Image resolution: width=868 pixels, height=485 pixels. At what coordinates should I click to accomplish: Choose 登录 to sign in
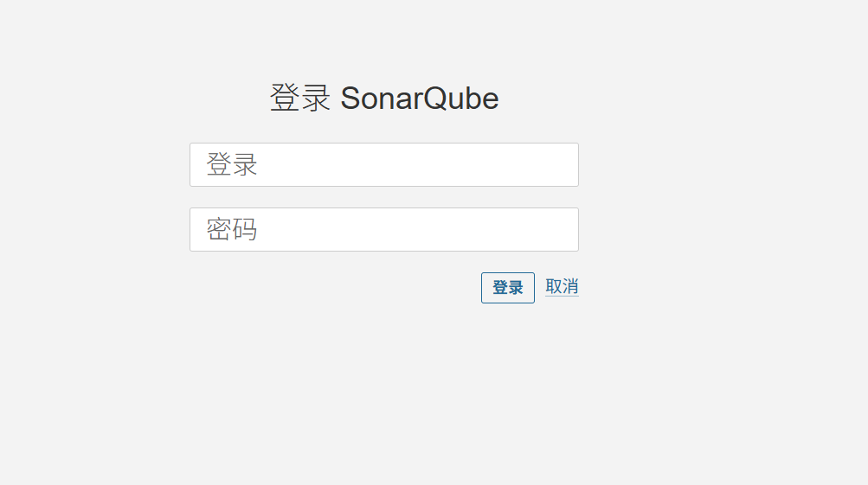pyautogui.click(x=507, y=288)
